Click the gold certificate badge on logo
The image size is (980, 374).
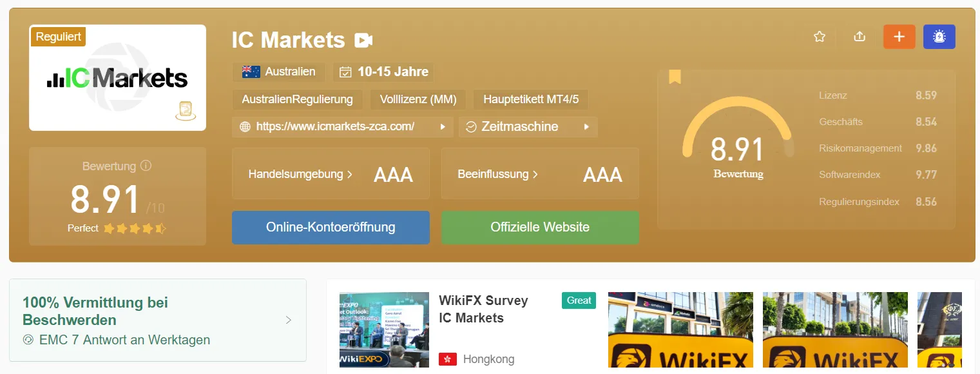186,110
